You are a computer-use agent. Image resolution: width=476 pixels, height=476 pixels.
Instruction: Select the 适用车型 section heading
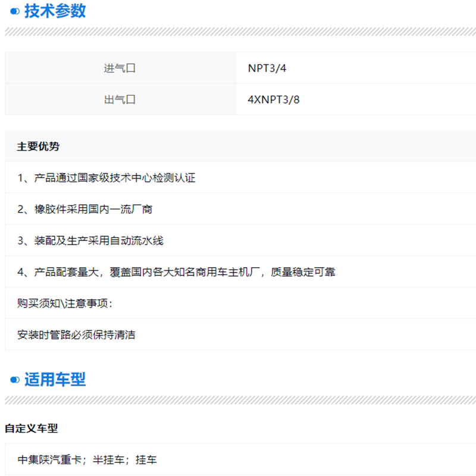tap(55, 380)
